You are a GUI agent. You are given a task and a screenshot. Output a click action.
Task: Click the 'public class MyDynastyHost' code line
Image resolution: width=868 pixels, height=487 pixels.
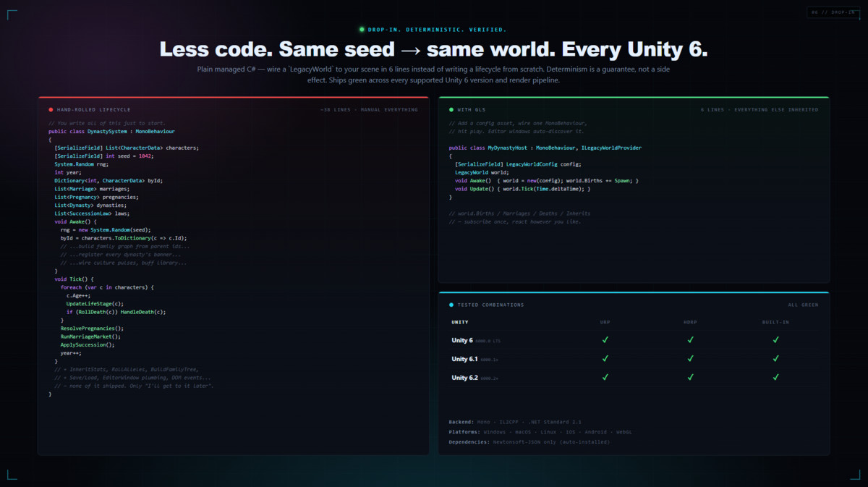[545, 148]
